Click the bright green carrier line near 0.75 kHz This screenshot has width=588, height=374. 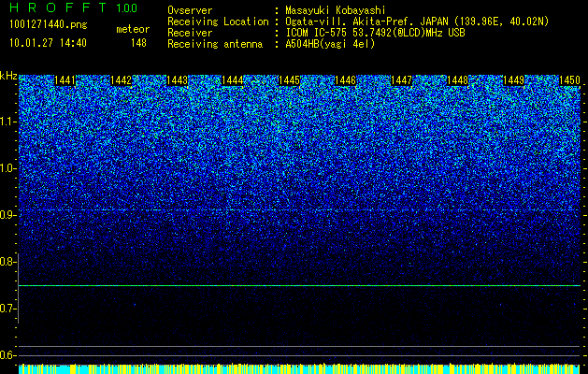pos(299,286)
